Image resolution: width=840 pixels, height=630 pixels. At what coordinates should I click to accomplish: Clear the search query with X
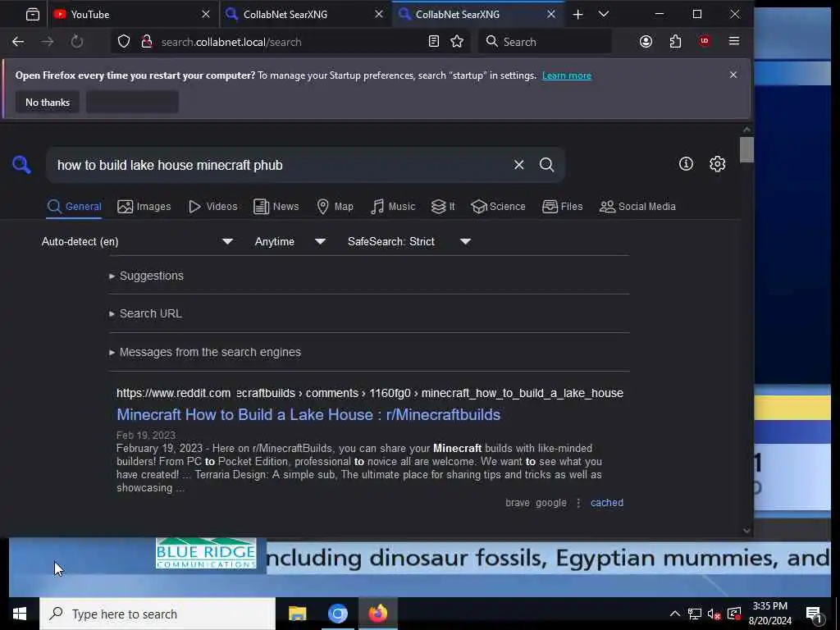tap(518, 165)
